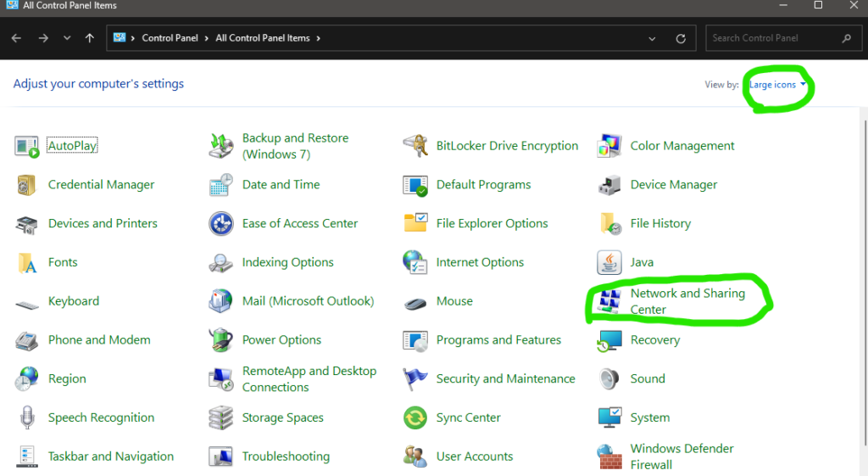This screenshot has height=476, width=868.
Task: Refresh the Control Panel view
Action: 681,39
